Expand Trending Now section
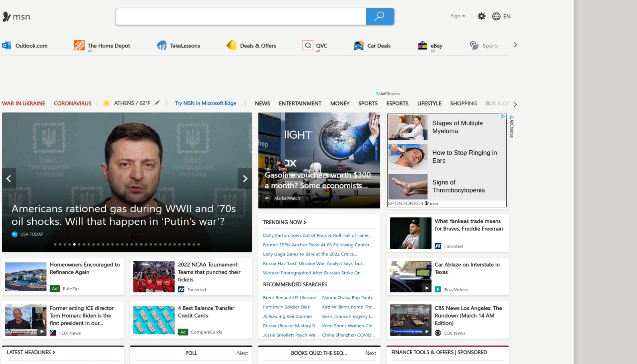The height and width of the screenshot is (364, 637). click(x=285, y=222)
